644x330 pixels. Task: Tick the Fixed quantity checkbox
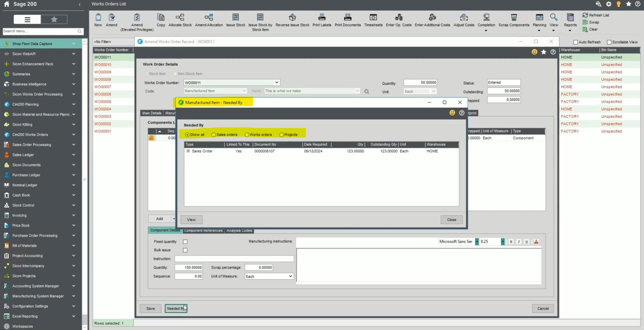coord(185,242)
